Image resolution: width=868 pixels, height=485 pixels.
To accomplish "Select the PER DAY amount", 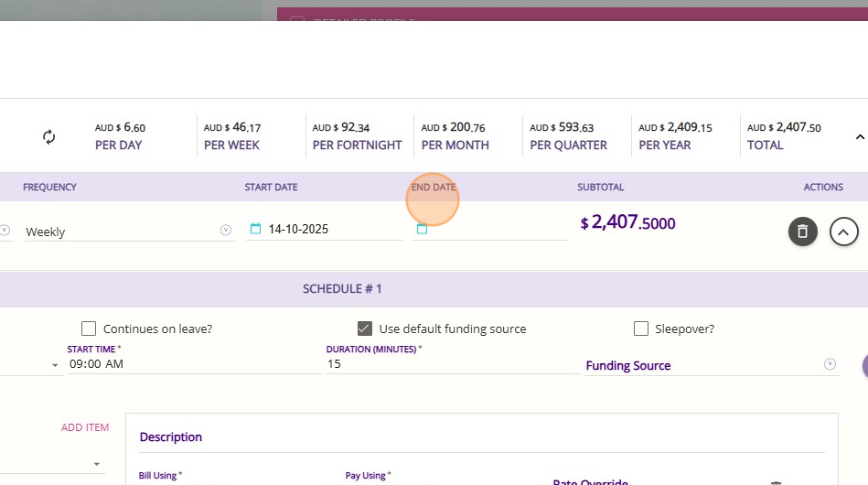I will [x=120, y=127].
